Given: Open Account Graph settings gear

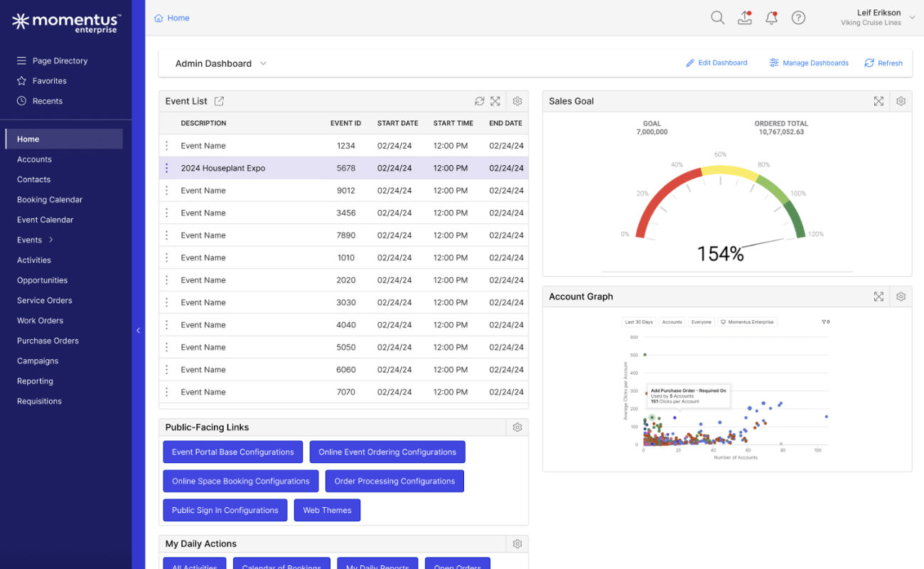Looking at the screenshot, I should coord(901,297).
